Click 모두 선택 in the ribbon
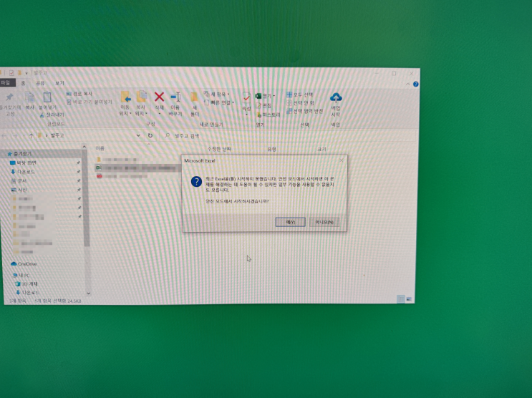Image resolution: width=532 pixels, height=398 pixels. [299, 94]
